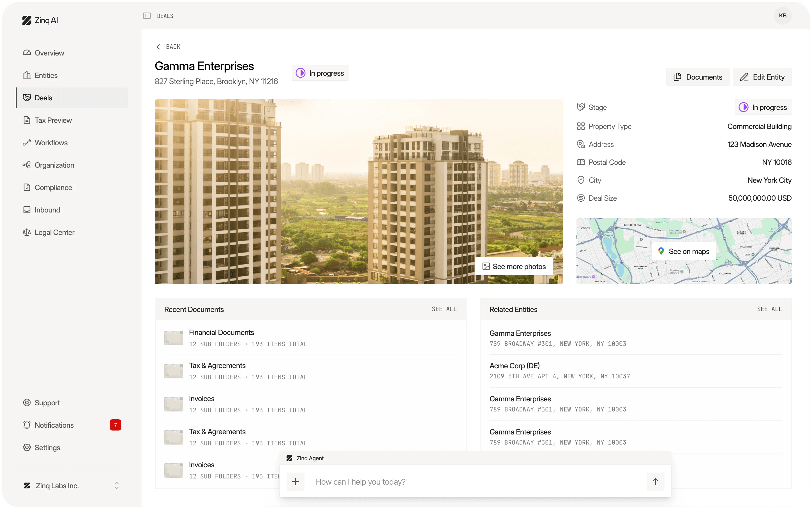Open the Documents button
The width and height of the screenshot is (812, 509).
(x=698, y=77)
